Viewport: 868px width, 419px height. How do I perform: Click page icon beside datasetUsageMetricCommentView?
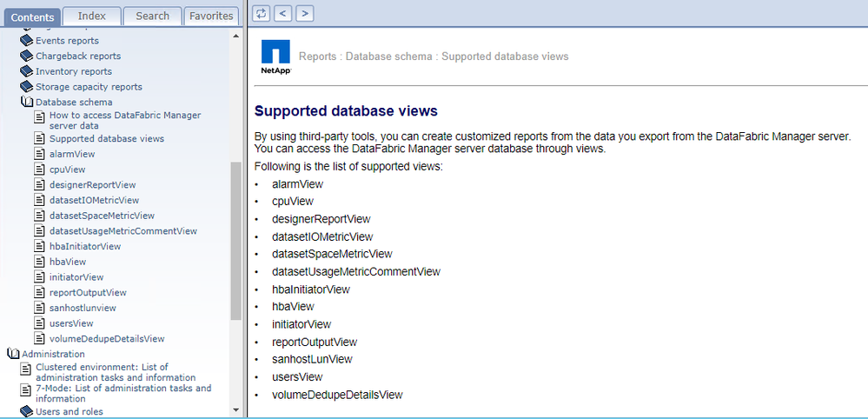coord(39,231)
